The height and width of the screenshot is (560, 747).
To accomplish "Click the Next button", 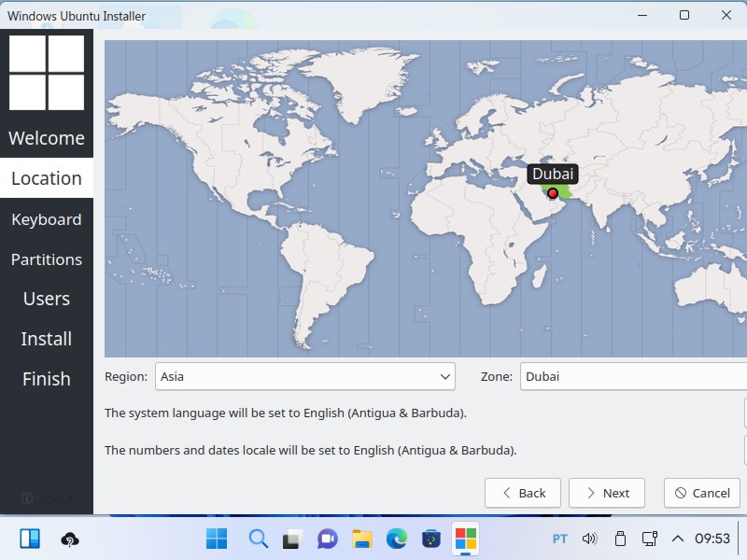I will pos(607,493).
